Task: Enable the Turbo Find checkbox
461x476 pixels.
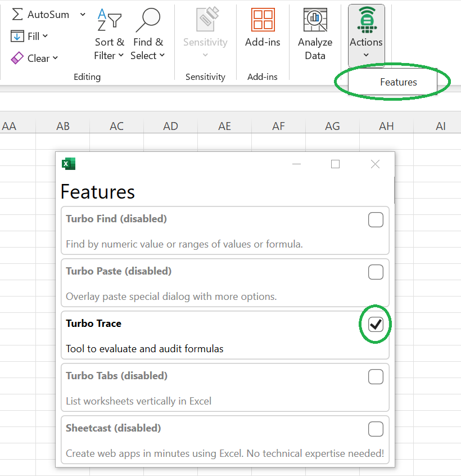Action: (376, 220)
